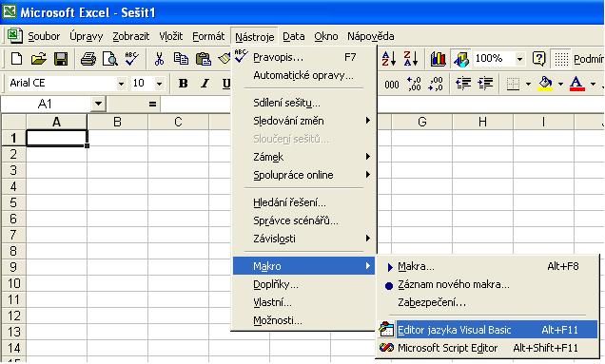Select Zabezpečení... in the Makro submenu
The image size is (605, 364).
point(487,302)
